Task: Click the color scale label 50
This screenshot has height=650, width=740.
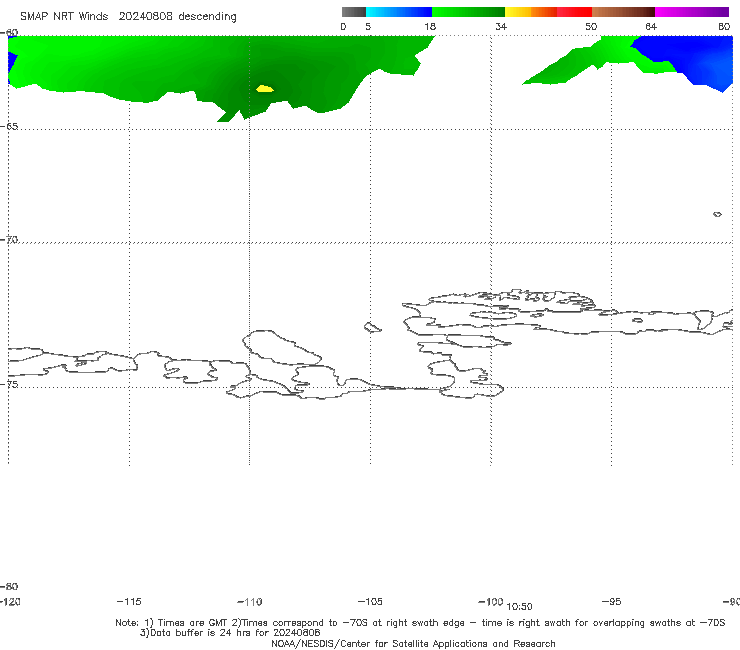Action: point(591,27)
